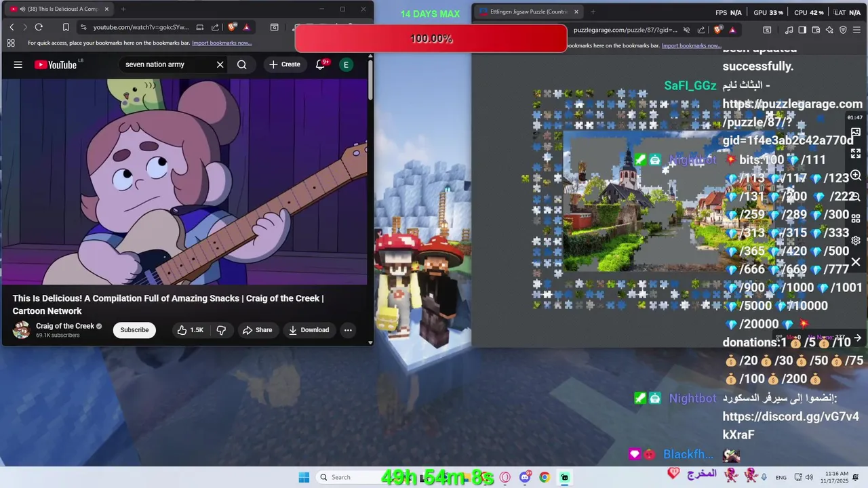Image resolution: width=868 pixels, height=488 pixels.
Task: Download the YouTube video
Action: click(x=309, y=330)
